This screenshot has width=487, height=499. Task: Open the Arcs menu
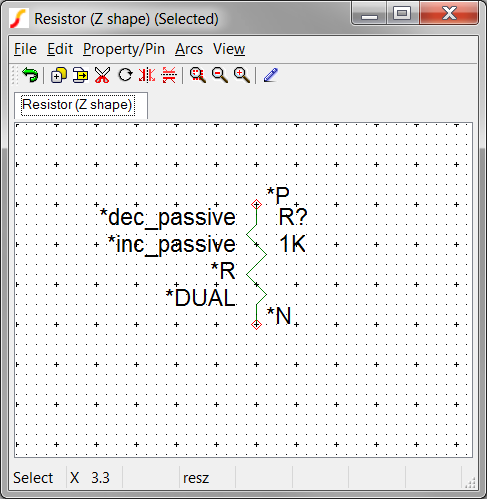[x=189, y=49]
